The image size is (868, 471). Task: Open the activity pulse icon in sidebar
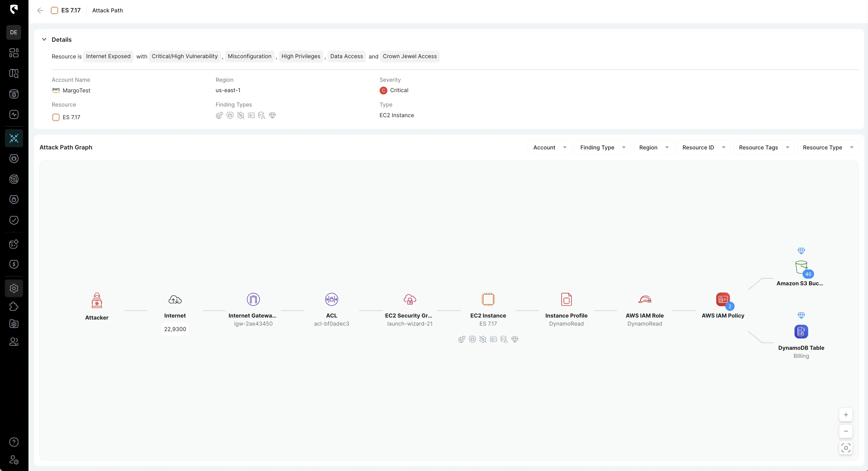pos(14,114)
